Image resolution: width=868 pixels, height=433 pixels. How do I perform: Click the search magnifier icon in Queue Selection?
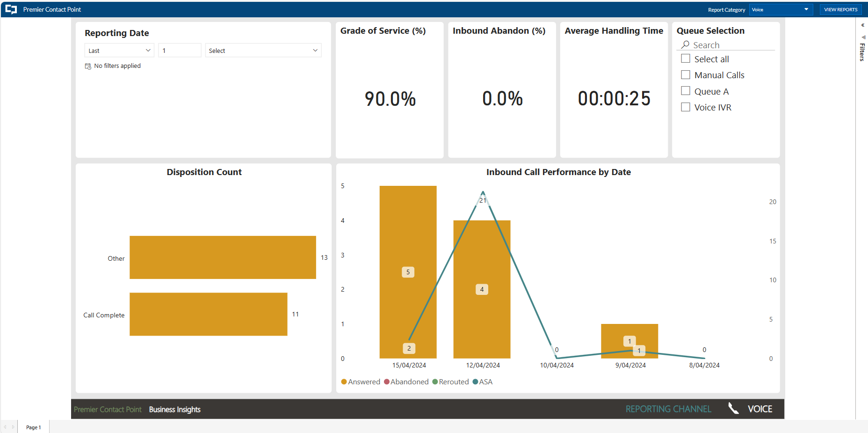point(686,44)
